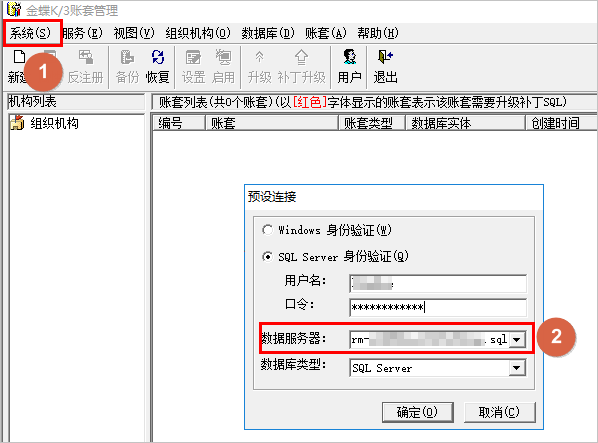
Task: Click the 取消(C) button
Action: pyautogui.click(x=500, y=412)
